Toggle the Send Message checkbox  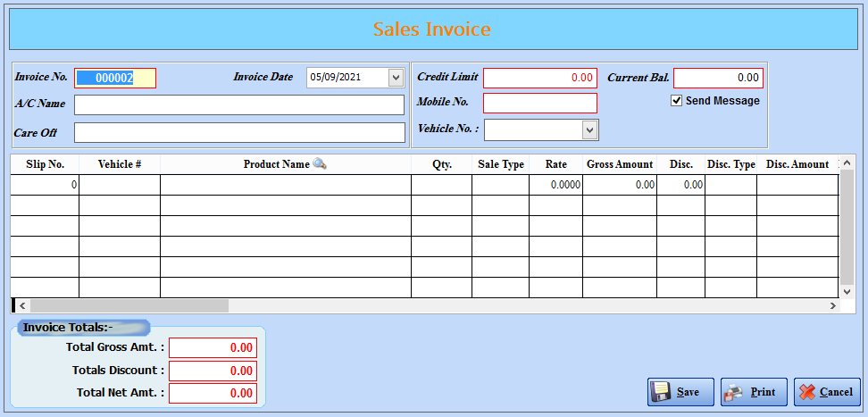click(x=676, y=101)
